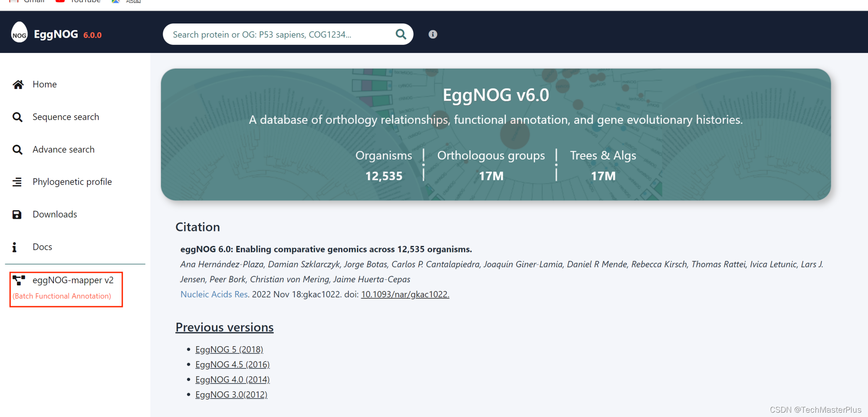The image size is (868, 417).
Task: Click the Sequence search magnifier icon
Action: pyautogui.click(x=17, y=117)
